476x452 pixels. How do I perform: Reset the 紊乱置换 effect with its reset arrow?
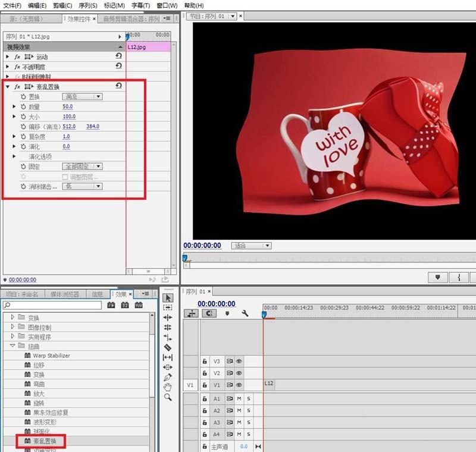point(118,86)
